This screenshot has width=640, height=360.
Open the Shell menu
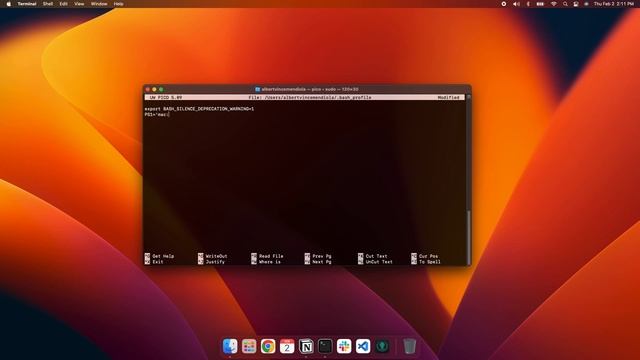coord(48,4)
